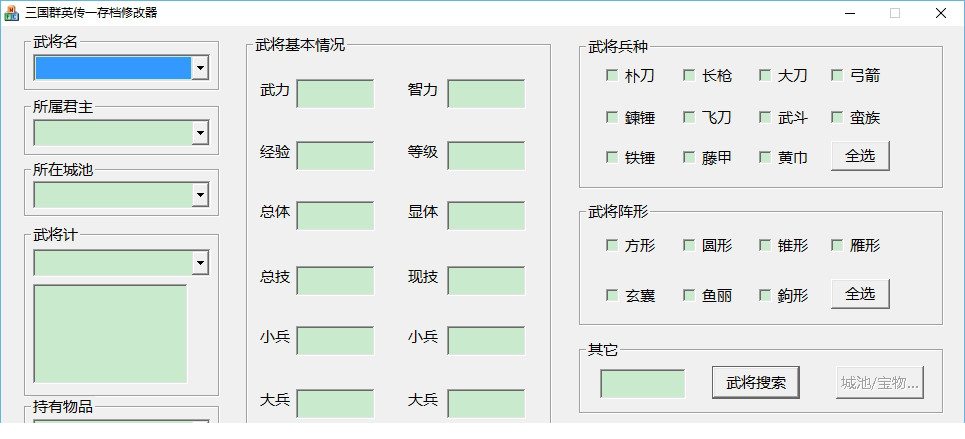Select the 藤甲 troop checkbox
Image resolution: width=965 pixels, height=439 pixels.
click(x=689, y=157)
